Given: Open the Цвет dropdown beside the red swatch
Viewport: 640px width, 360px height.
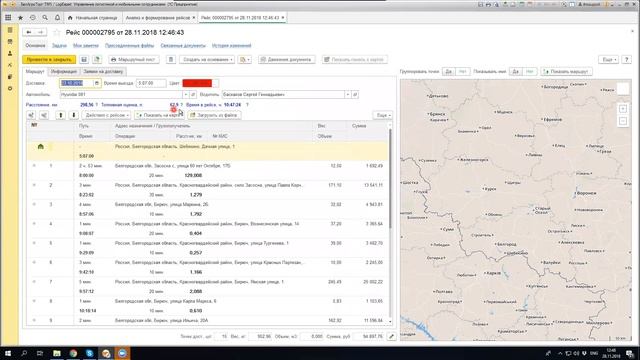Looking at the screenshot, I should [215, 83].
